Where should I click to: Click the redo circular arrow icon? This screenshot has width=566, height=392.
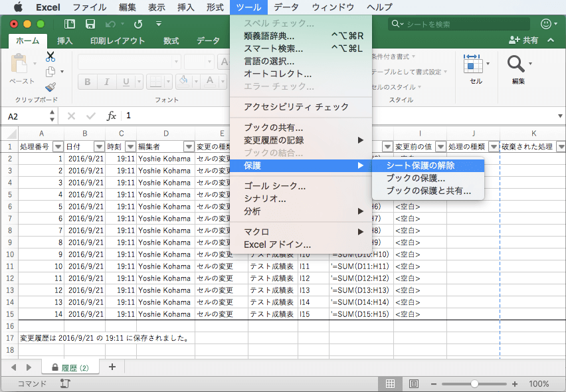coord(138,24)
